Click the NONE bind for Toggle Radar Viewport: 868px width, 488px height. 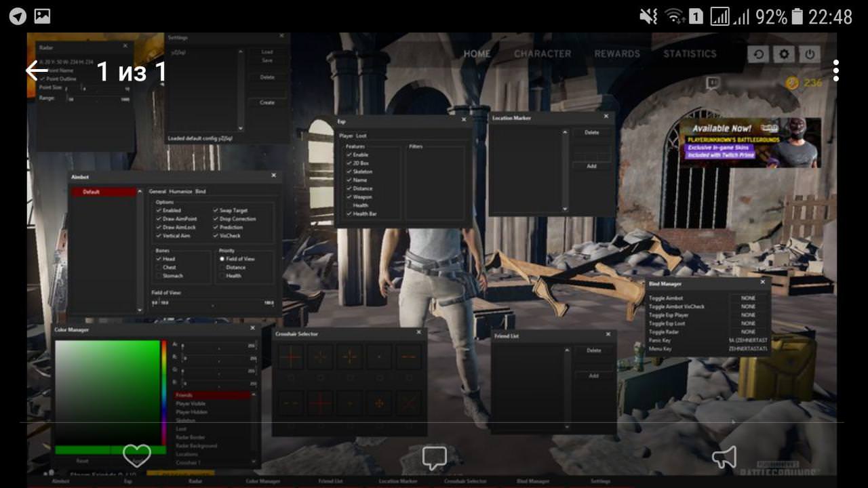748,331
